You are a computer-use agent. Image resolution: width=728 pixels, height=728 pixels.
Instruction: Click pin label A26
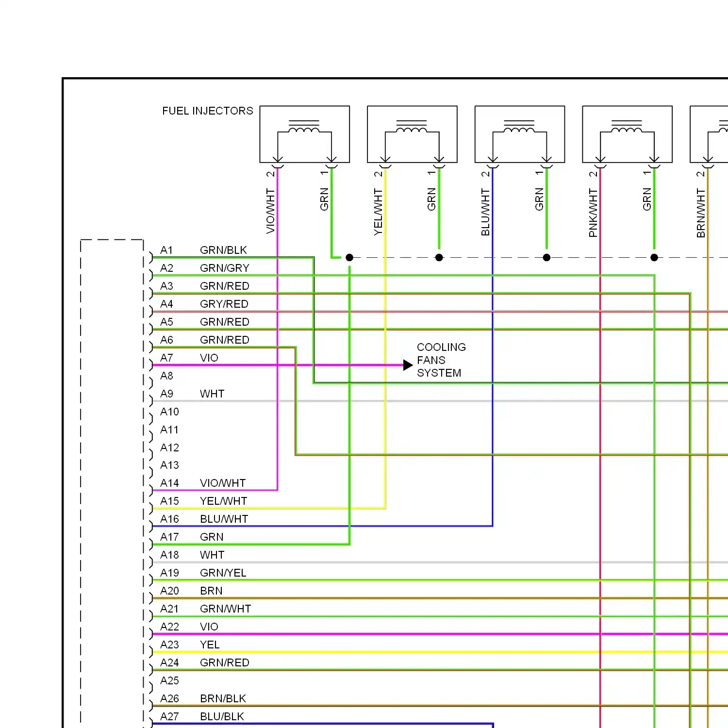pos(169,699)
